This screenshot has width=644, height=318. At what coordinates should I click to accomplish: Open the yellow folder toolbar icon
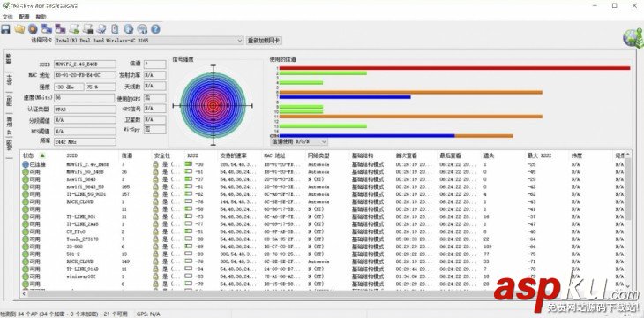(x=19, y=29)
